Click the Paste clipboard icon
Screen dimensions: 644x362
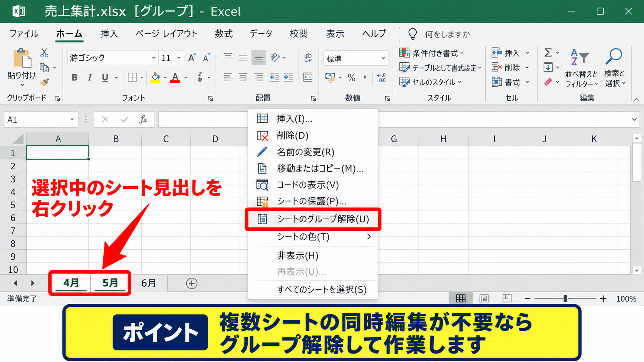click(22, 58)
